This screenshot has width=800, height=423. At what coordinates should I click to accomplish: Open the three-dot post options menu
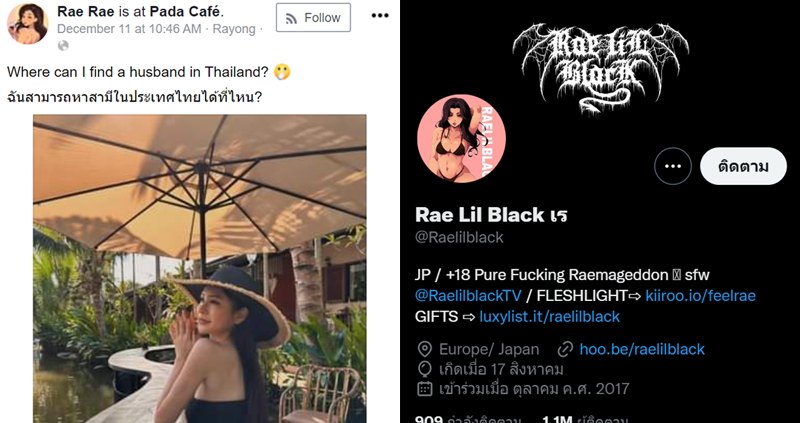[x=380, y=16]
